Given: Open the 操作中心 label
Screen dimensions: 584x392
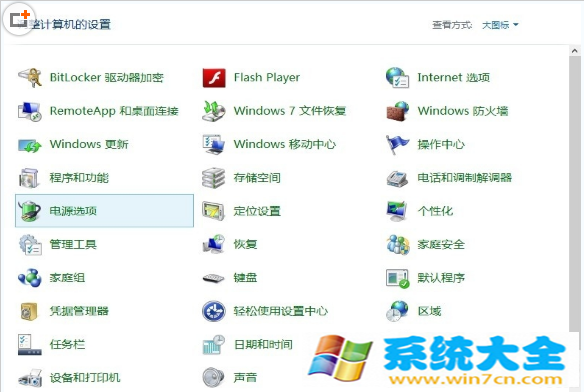Looking at the screenshot, I should (x=441, y=144).
